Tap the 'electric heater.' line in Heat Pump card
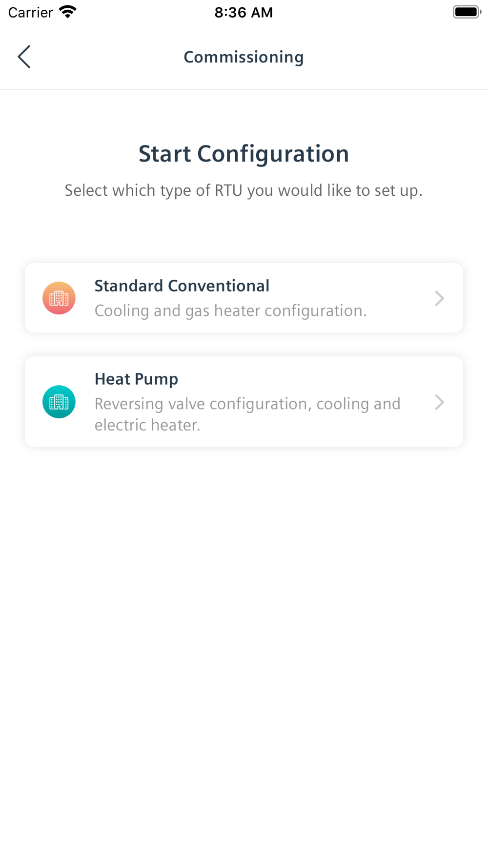The image size is (488, 868). coord(147,425)
